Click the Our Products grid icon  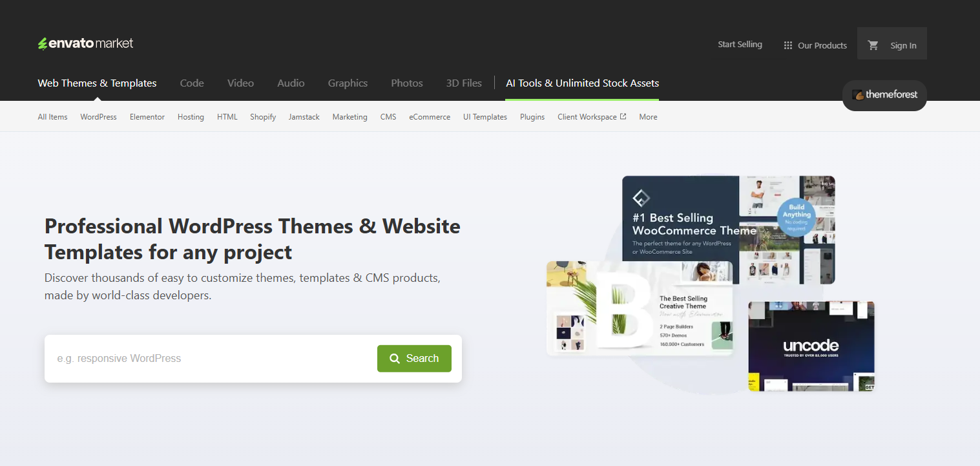click(x=788, y=45)
